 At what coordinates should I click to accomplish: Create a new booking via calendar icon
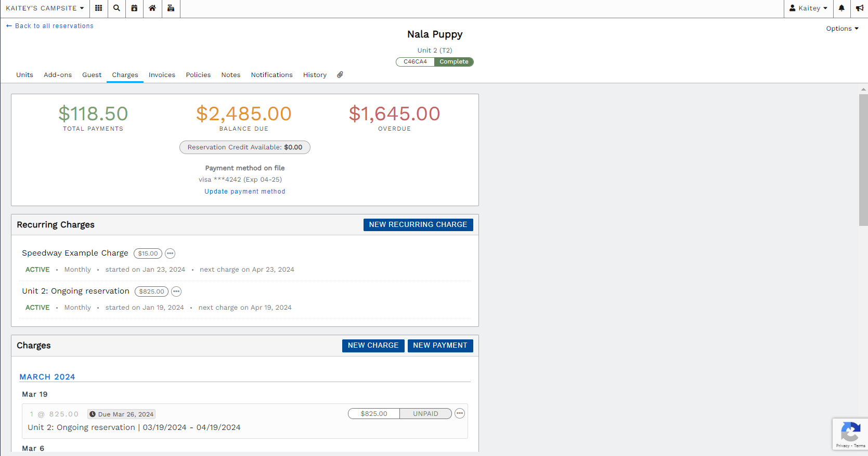pos(134,8)
